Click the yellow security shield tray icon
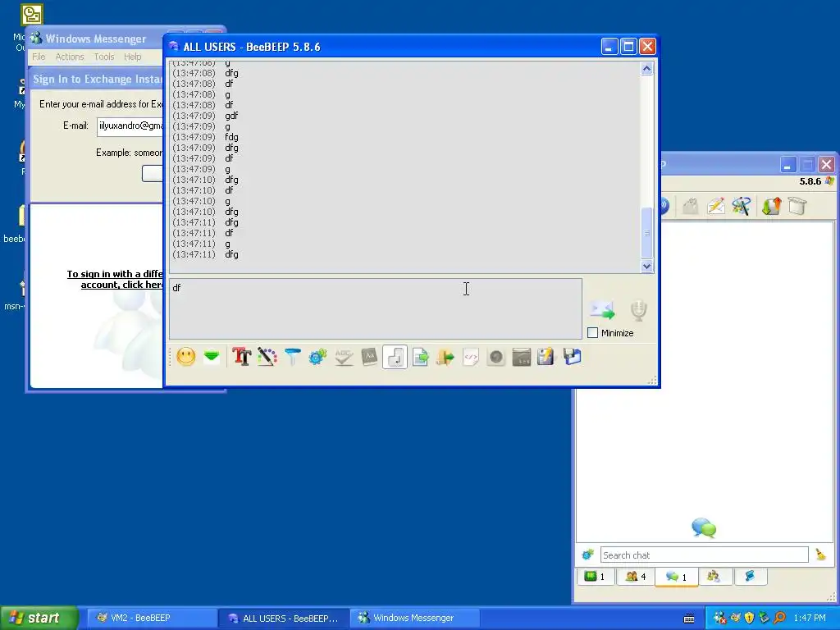The height and width of the screenshot is (630, 840). coord(750,618)
